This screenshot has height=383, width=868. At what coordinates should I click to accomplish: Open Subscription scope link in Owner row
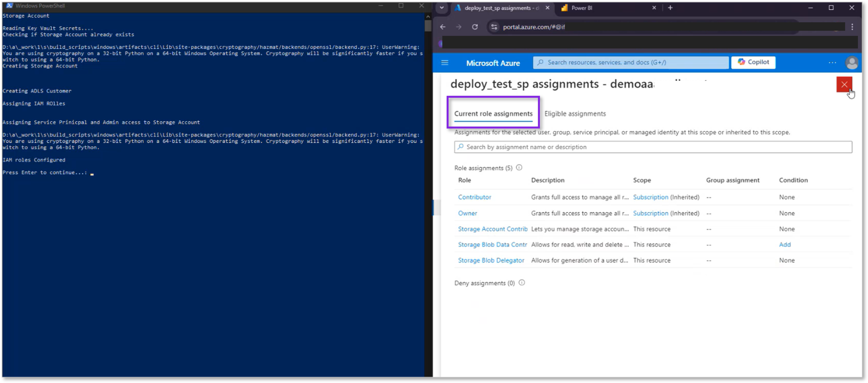point(650,213)
